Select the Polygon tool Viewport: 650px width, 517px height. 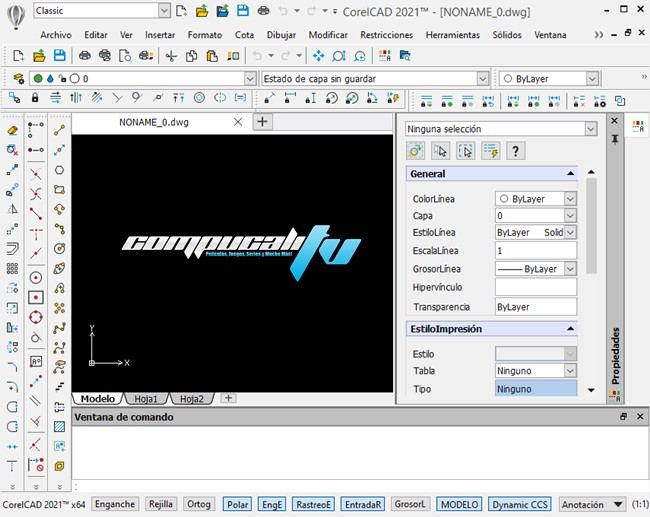point(59,170)
